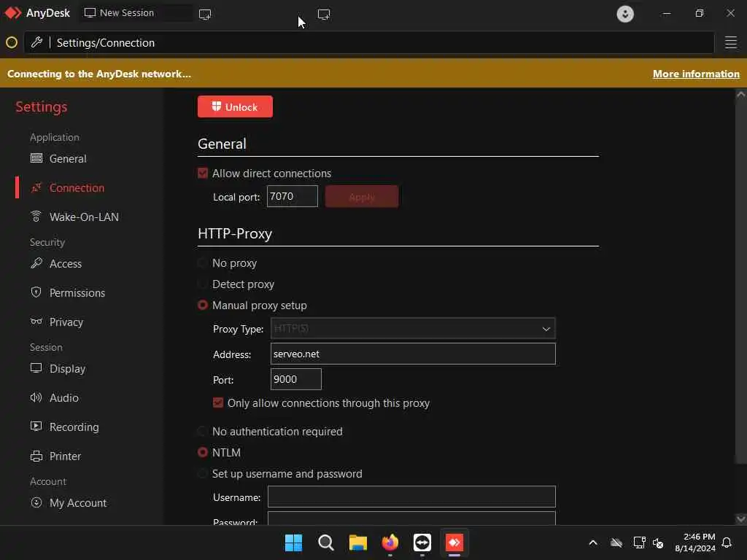Show hidden system tray icons
This screenshot has height=560, width=747.
coord(593,542)
